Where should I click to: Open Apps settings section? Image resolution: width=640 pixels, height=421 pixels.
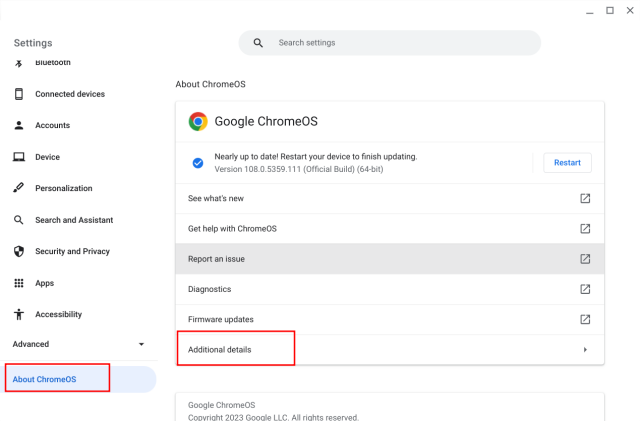point(44,283)
